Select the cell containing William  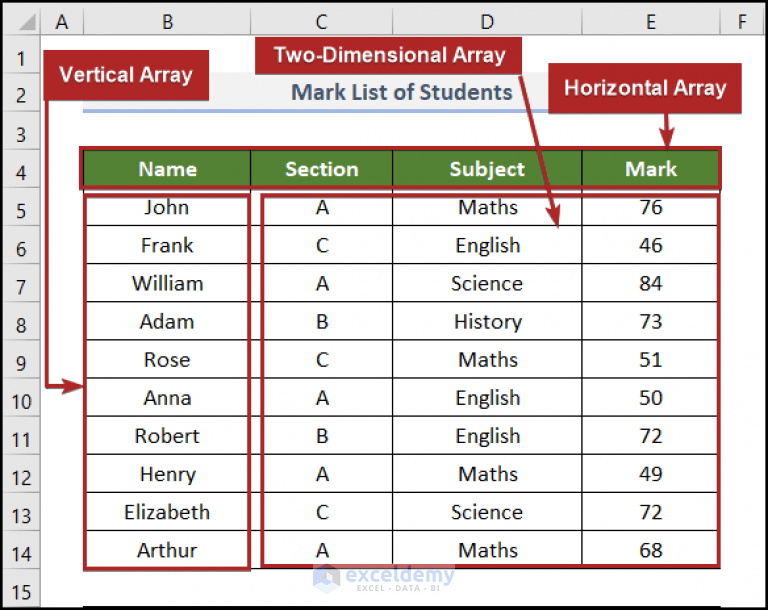(167, 283)
